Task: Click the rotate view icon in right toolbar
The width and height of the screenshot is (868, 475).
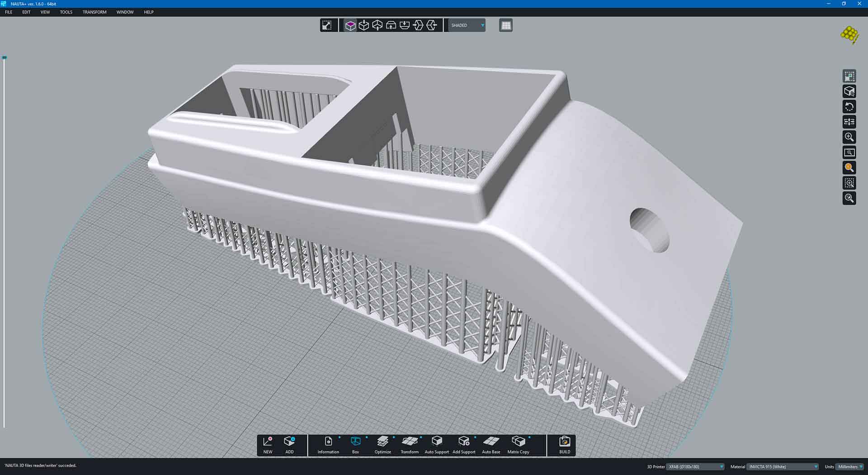Action: [x=849, y=107]
